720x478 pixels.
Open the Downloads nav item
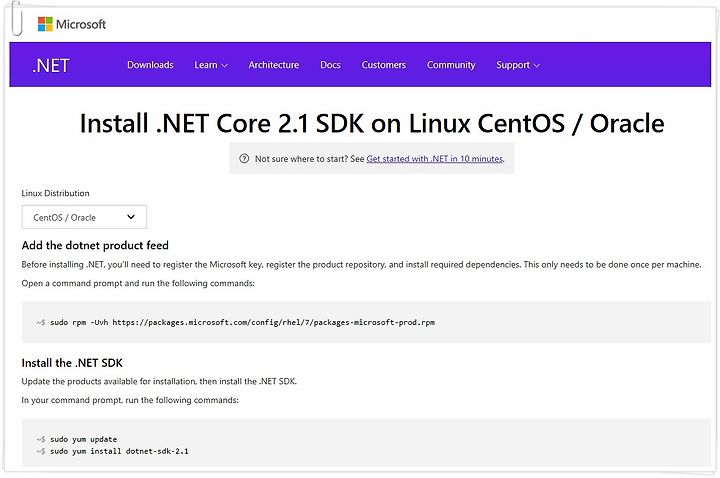[150, 65]
